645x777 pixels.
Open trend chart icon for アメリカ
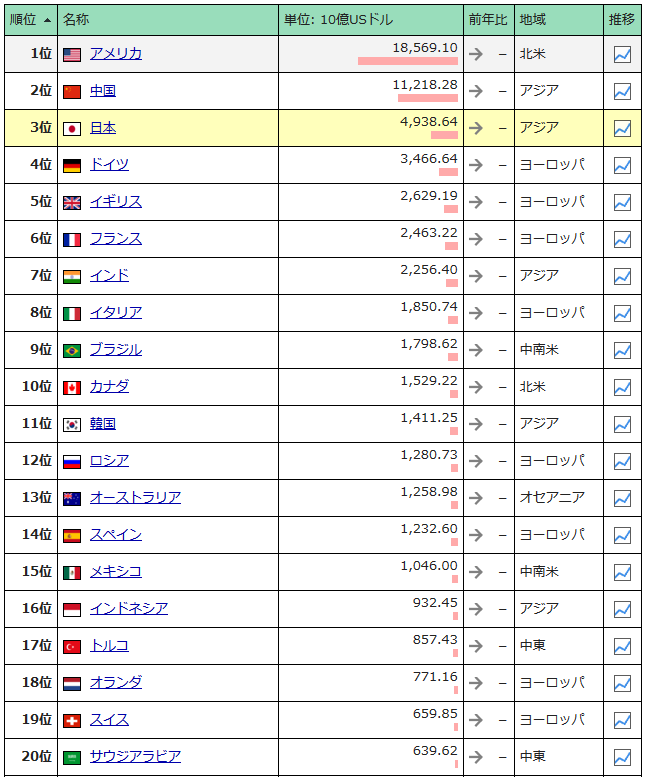point(622,55)
